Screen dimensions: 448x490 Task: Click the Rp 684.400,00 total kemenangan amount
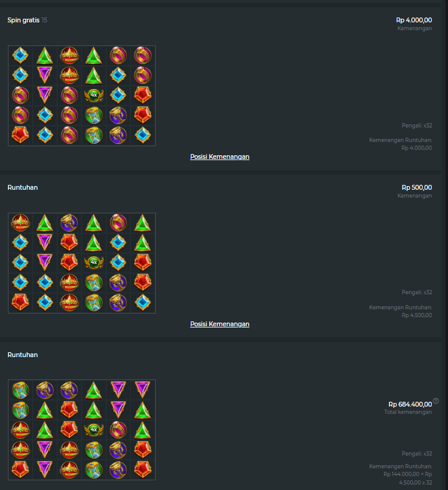click(x=410, y=404)
